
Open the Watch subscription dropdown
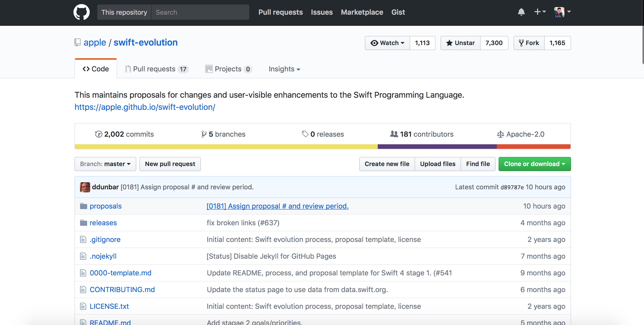[x=387, y=43]
